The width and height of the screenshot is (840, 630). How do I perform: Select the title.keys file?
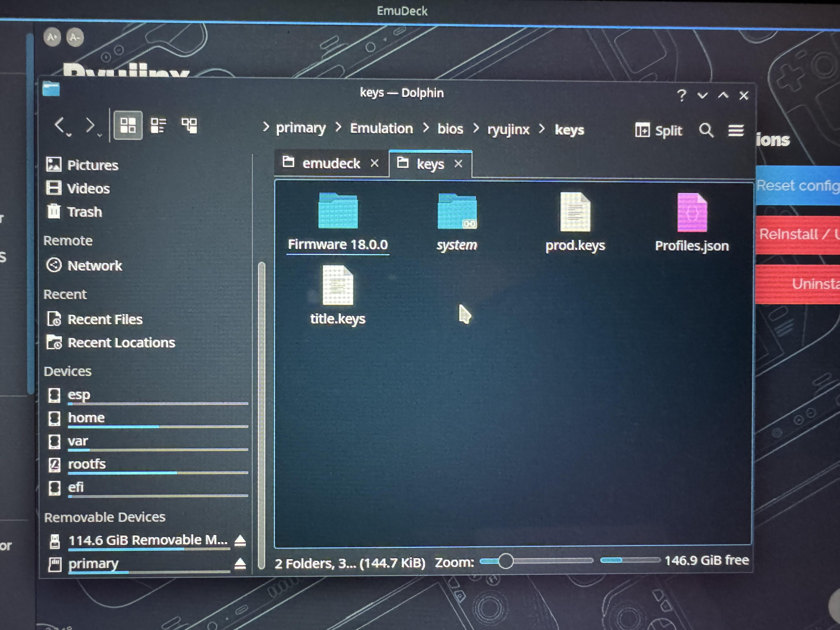tap(337, 295)
